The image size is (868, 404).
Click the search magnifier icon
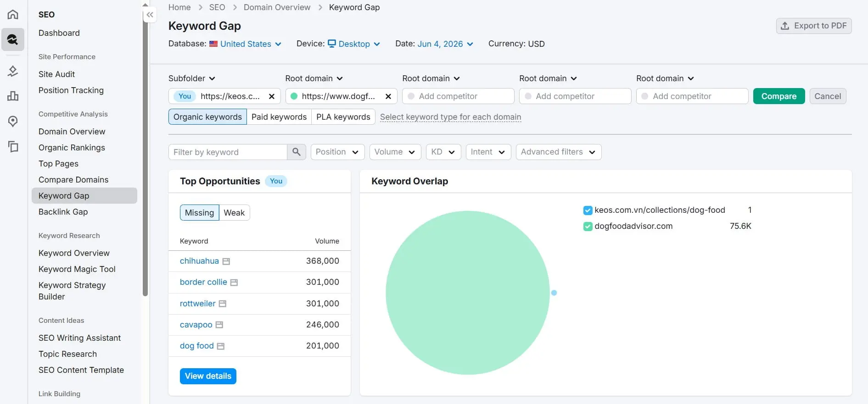click(297, 152)
